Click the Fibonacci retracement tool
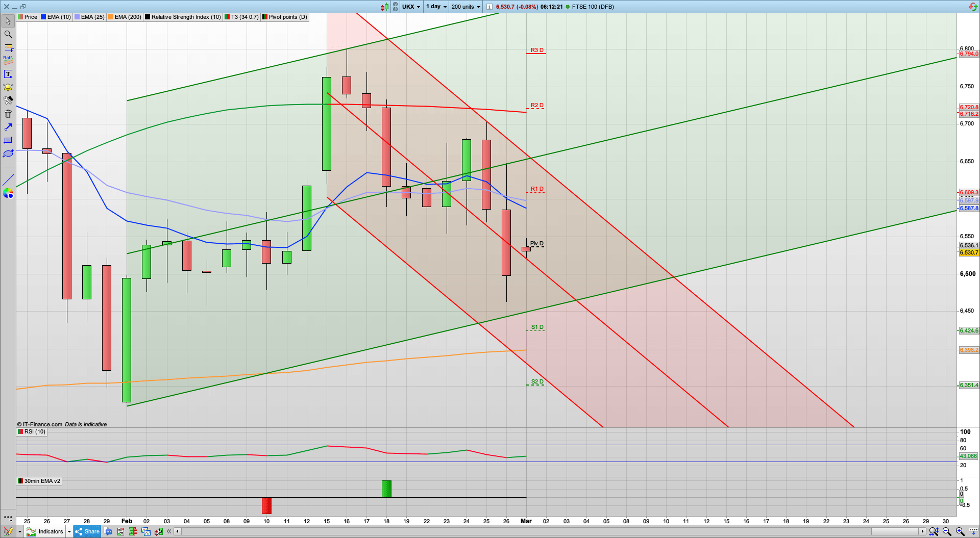 tap(8, 48)
